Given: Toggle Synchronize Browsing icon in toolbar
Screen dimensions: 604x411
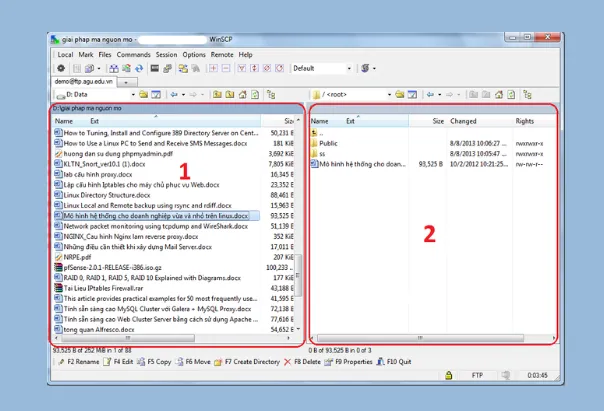Looking at the screenshot, I should [x=183, y=69].
